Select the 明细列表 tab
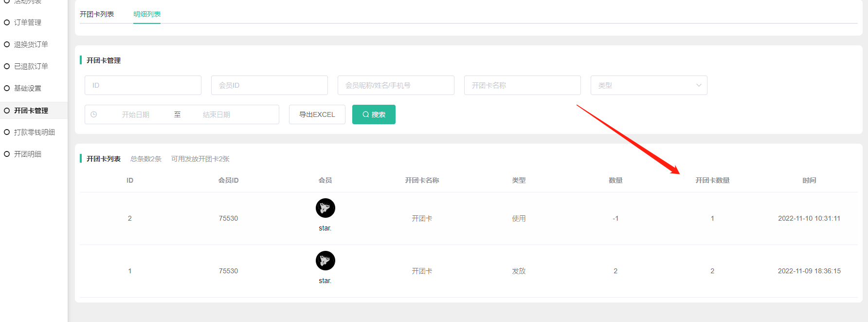Screen dimensions: 868x322 pyautogui.click(x=147, y=14)
